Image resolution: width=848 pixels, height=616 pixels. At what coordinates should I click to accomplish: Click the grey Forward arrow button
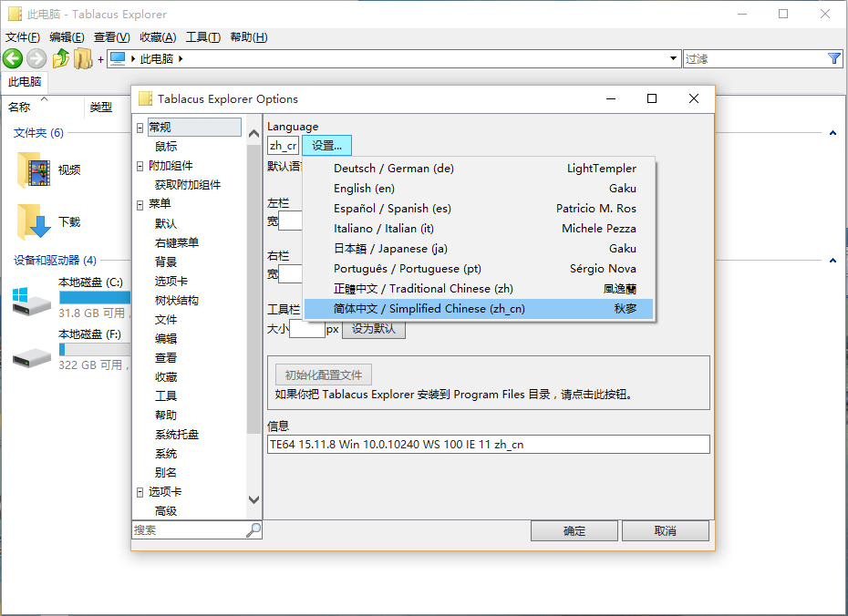[x=36, y=59]
